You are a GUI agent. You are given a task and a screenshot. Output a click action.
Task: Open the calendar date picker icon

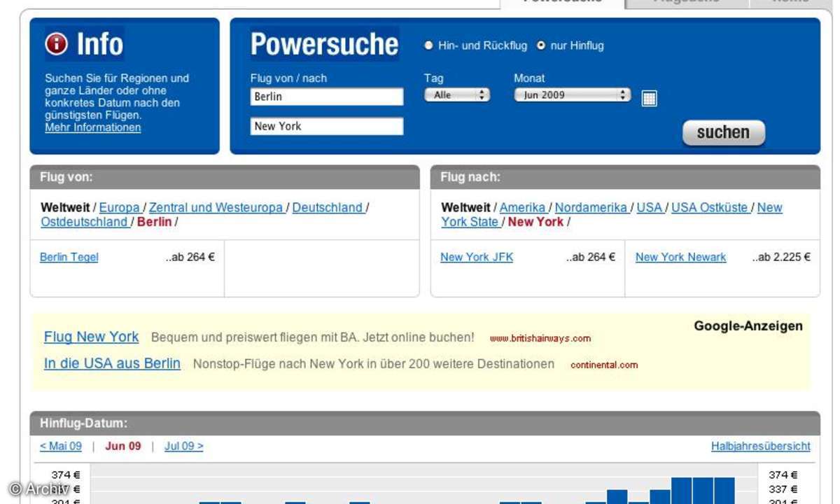[x=649, y=99]
